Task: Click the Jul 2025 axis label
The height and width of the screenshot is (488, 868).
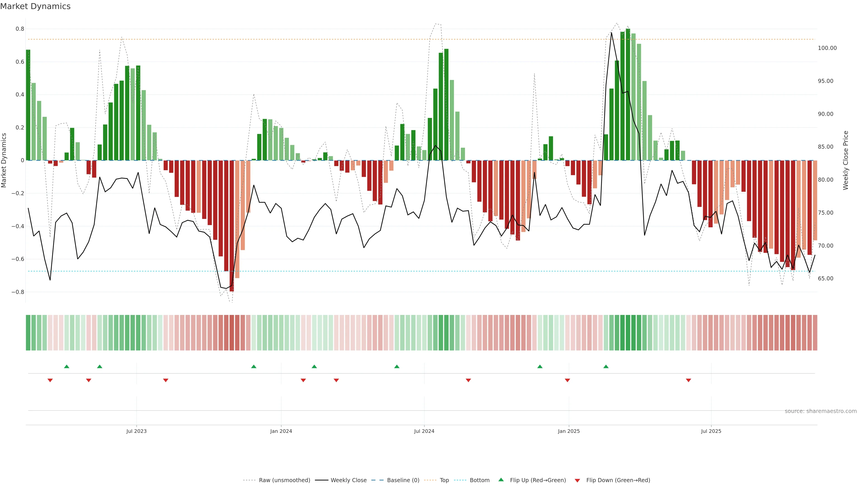Action: coord(711,431)
